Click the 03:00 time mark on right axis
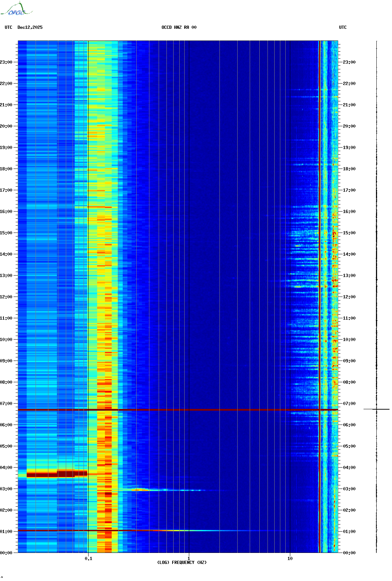The image size is (392, 581). (x=349, y=489)
